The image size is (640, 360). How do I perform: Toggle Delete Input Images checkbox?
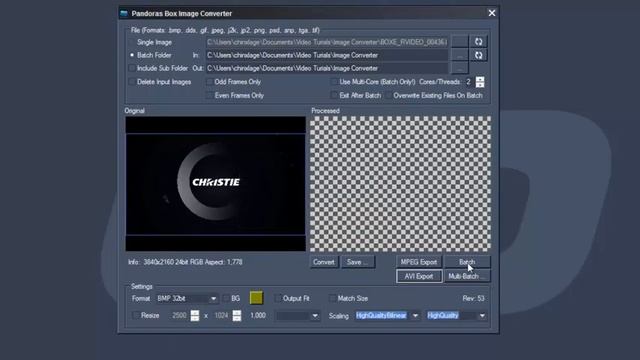click(x=132, y=82)
